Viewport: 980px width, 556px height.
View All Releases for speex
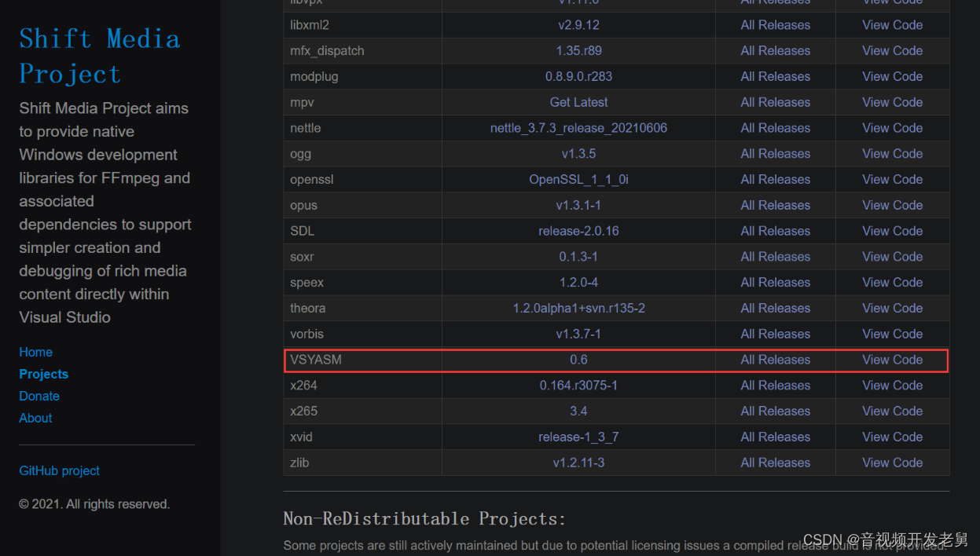[776, 283]
